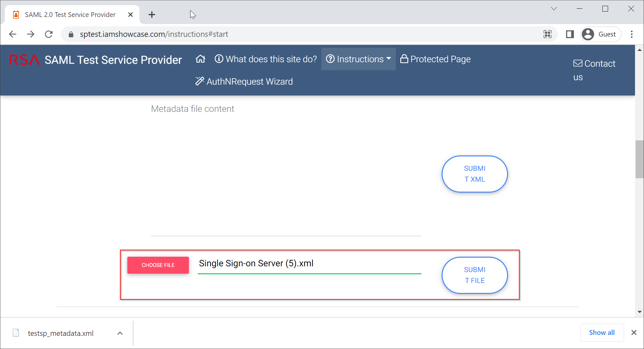
Task: Click the tab grid icon in address bar
Action: point(547,34)
